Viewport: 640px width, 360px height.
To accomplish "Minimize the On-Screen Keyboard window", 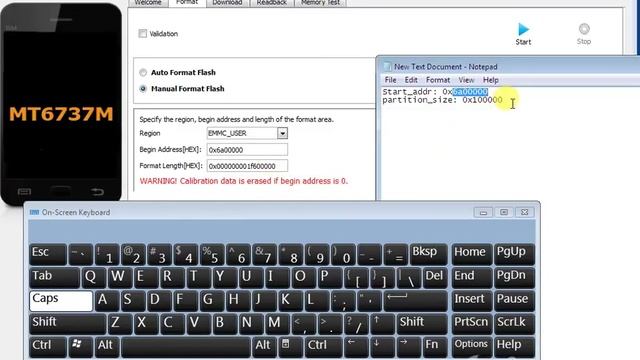I will (483, 212).
